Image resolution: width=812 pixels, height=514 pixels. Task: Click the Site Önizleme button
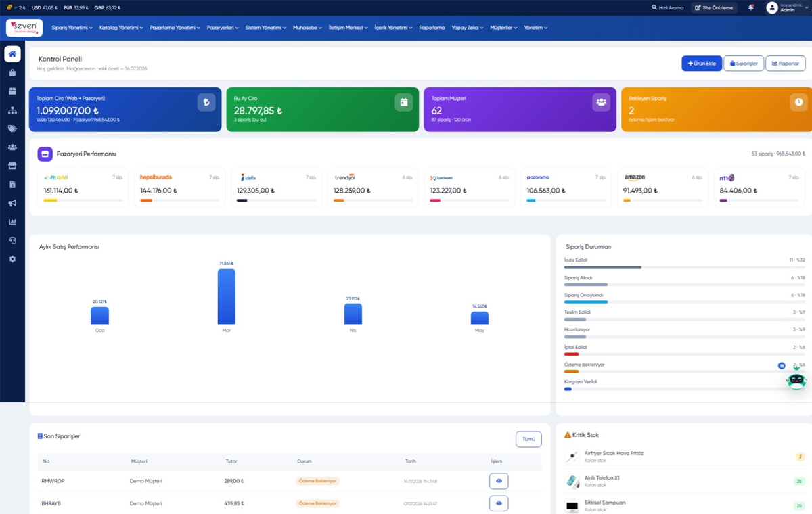pyautogui.click(x=714, y=8)
